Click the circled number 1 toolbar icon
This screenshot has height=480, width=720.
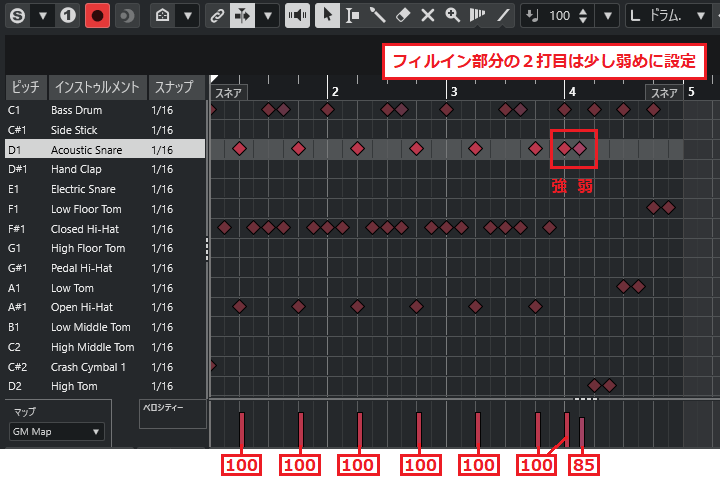pyautogui.click(x=68, y=16)
